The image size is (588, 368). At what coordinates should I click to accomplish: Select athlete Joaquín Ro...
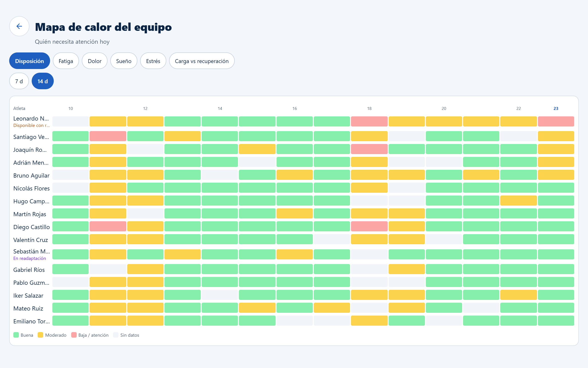[30, 150]
